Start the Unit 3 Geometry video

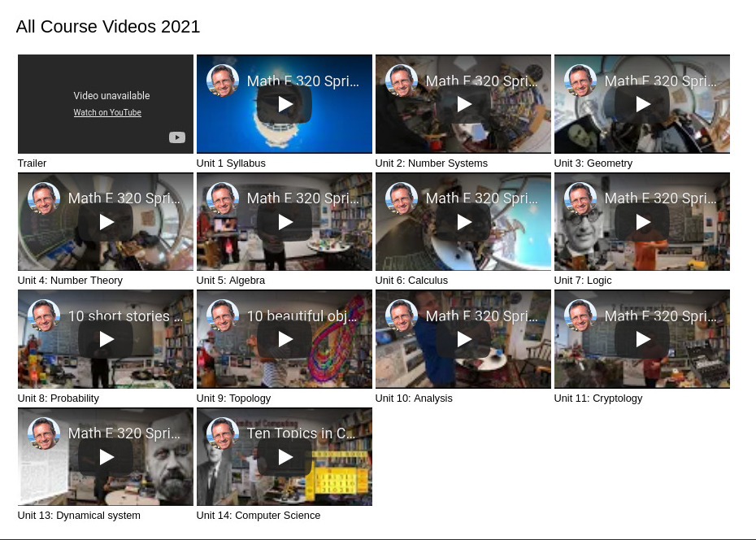click(x=642, y=104)
